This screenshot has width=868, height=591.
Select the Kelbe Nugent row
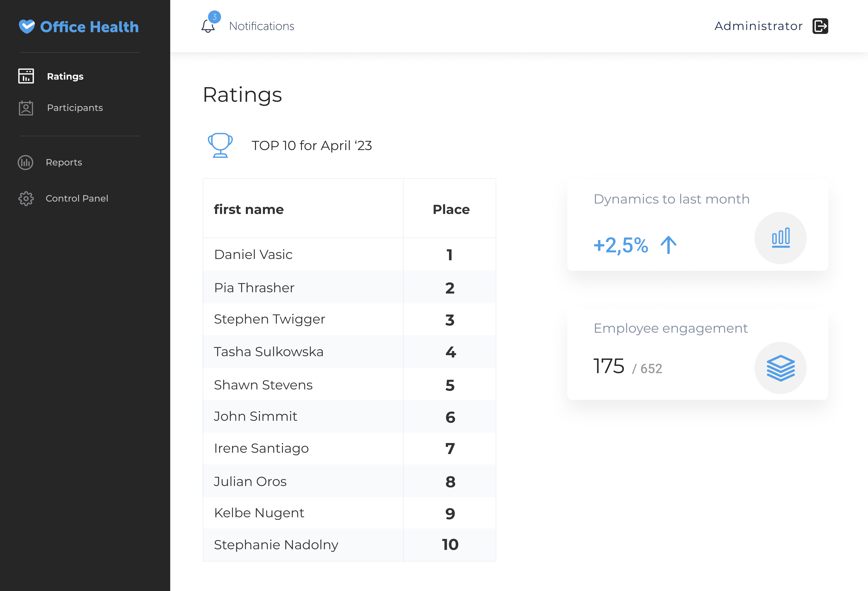pyautogui.click(x=349, y=513)
